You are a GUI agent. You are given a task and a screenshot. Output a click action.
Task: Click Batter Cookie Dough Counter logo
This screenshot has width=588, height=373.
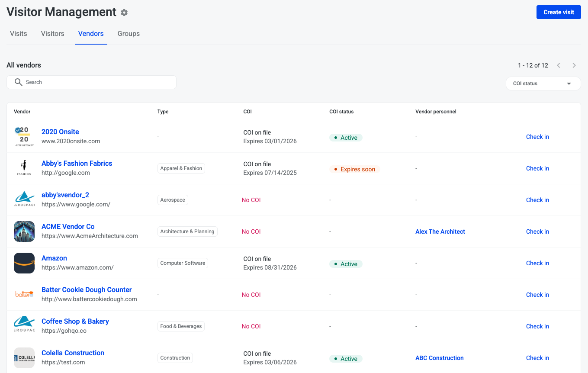pos(24,295)
